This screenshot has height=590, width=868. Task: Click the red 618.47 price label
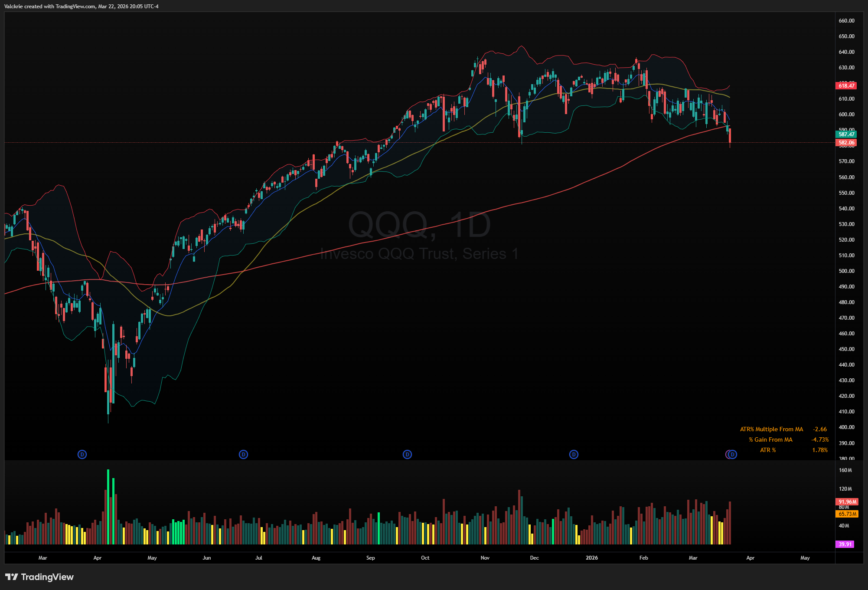pos(846,86)
